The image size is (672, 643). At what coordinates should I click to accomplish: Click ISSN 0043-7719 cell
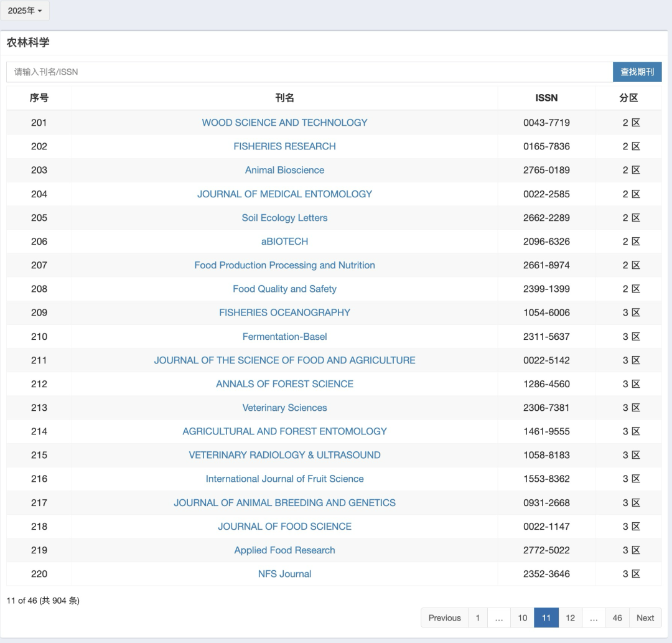pyautogui.click(x=546, y=123)
